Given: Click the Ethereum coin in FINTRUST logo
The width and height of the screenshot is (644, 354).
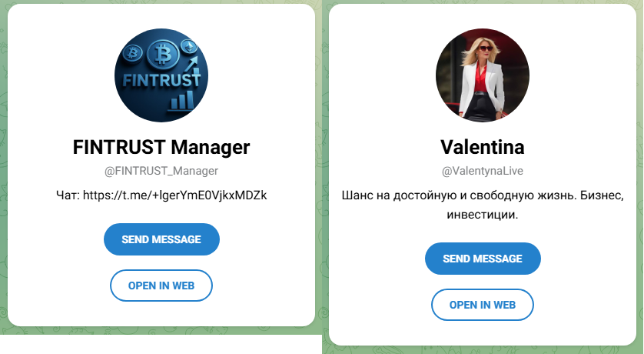Looking at the screenshot, I should coord(189,47).
